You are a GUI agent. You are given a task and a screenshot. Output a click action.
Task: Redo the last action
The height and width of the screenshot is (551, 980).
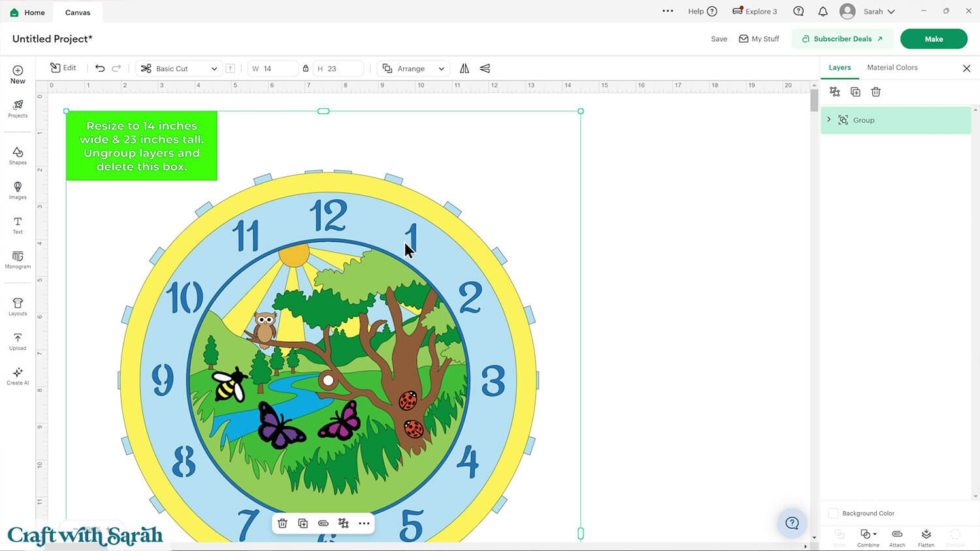coord(116,68)
